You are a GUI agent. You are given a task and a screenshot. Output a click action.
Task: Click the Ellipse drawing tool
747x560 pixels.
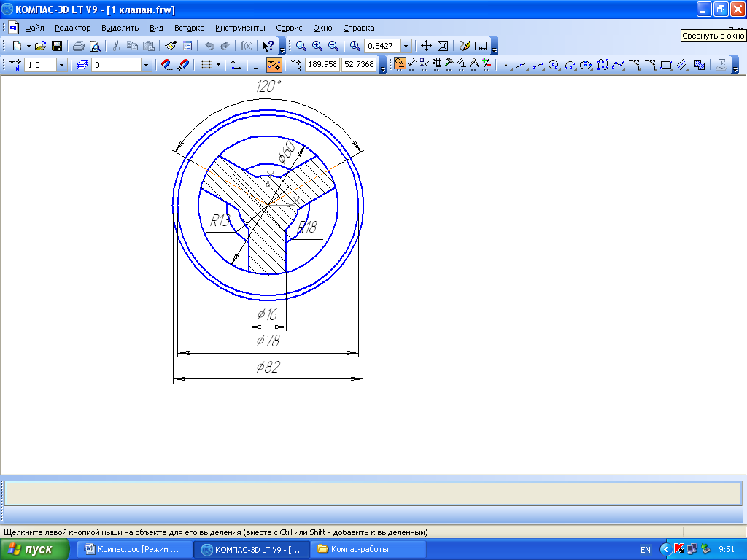point(585,65)
